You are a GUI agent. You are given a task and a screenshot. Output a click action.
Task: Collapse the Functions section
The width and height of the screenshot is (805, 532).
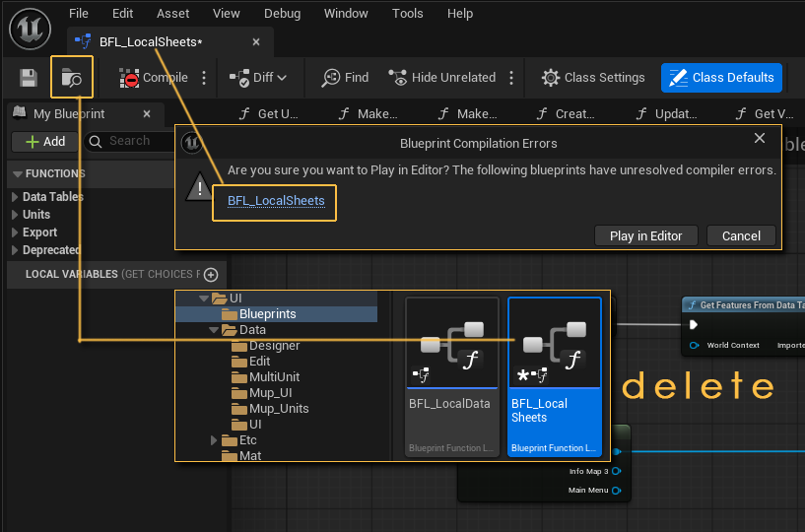tap(18, 174)
